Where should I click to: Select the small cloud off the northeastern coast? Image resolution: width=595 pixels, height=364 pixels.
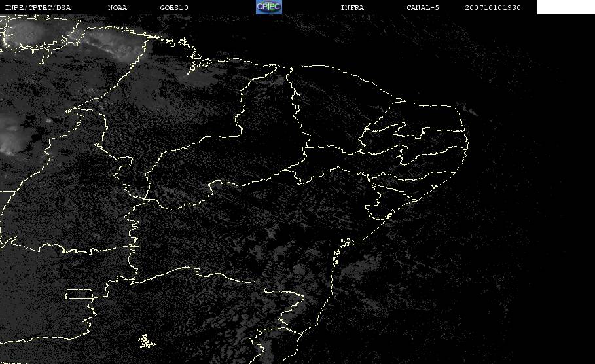tap(469, 111)
